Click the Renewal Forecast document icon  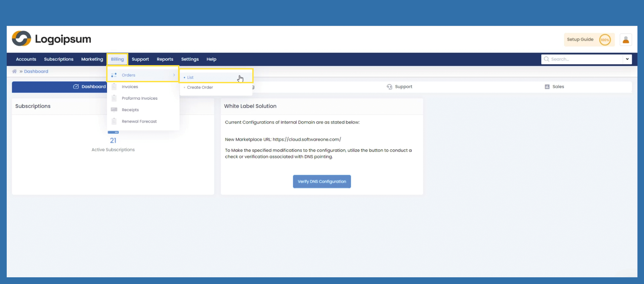(x=114, y=122)
